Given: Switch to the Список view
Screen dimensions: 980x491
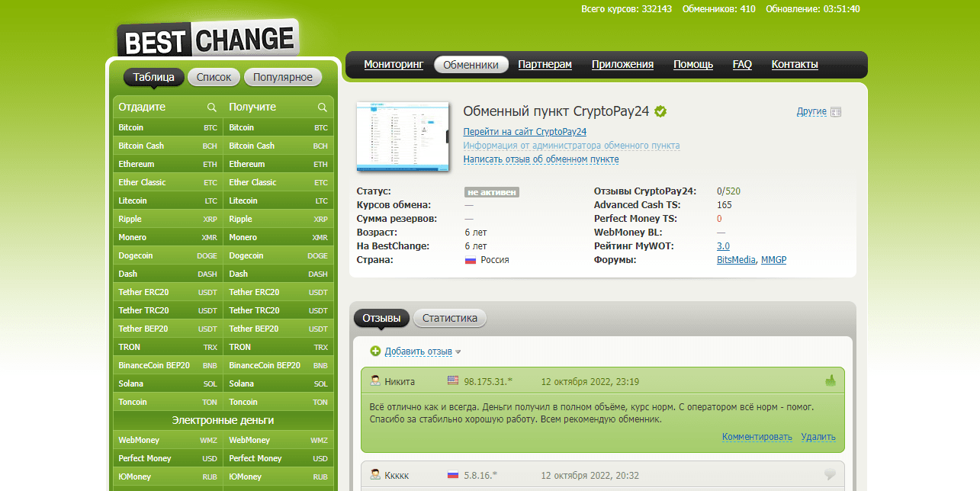Looking at the screenshot, I should tap(214, 77).
